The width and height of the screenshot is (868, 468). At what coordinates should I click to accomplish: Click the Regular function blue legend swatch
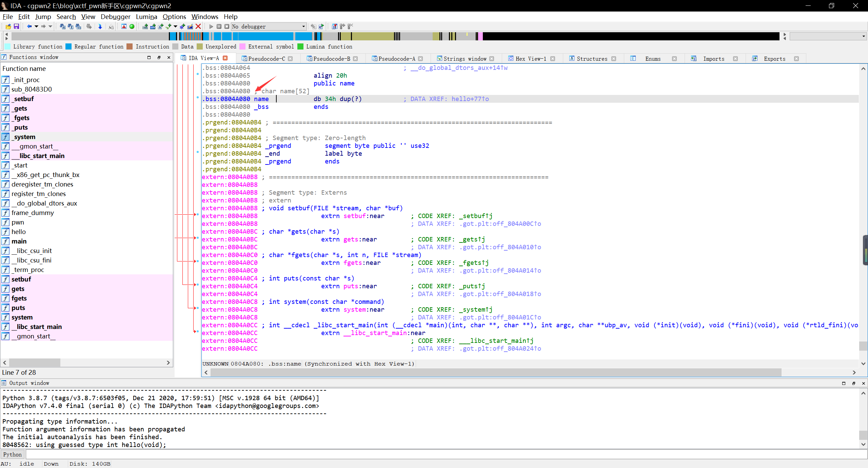(68, 46)
